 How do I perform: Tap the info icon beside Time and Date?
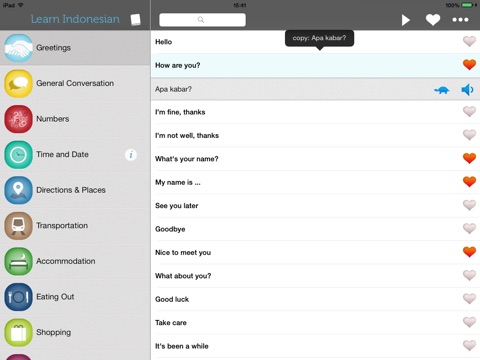pos(131,155)
